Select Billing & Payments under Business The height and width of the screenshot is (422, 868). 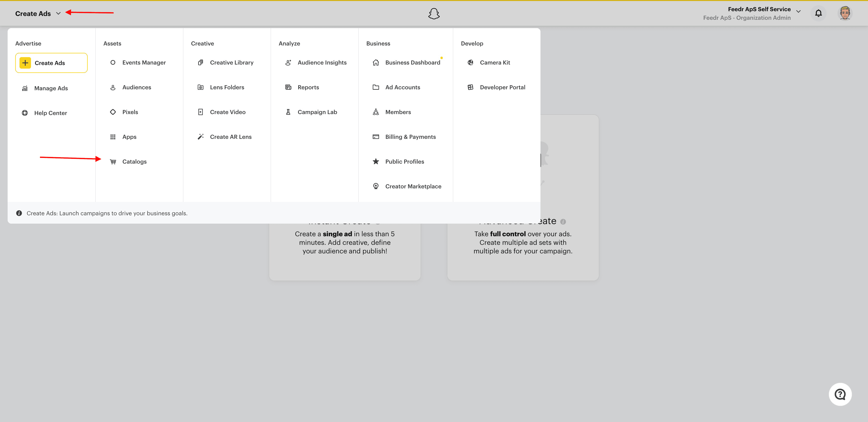(x=410, y=137)
